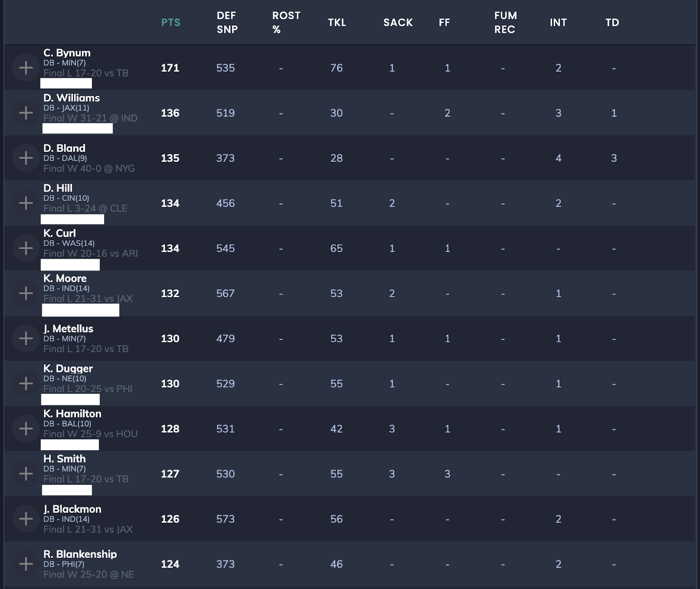Open J. Blackmon player profile link

coord(72,509)
